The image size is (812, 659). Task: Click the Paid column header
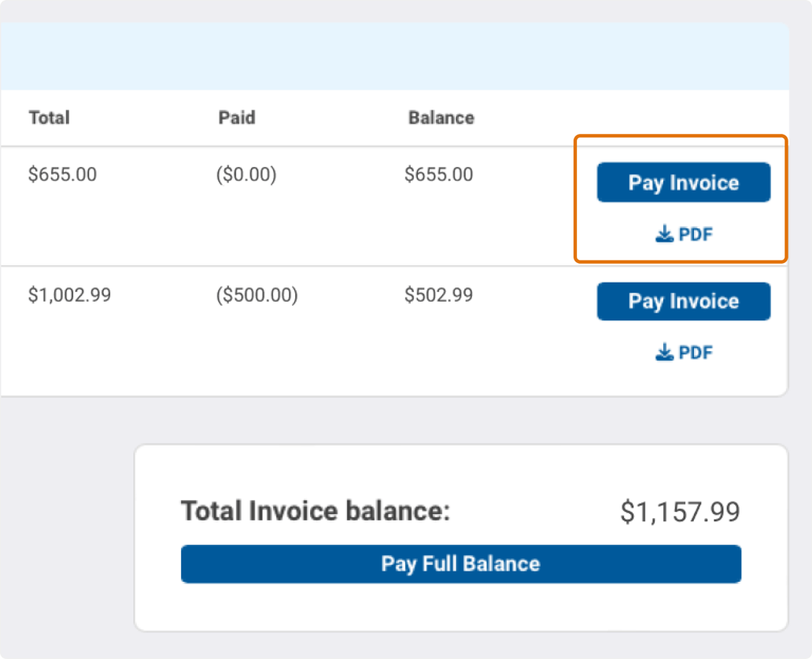[236, 117]
